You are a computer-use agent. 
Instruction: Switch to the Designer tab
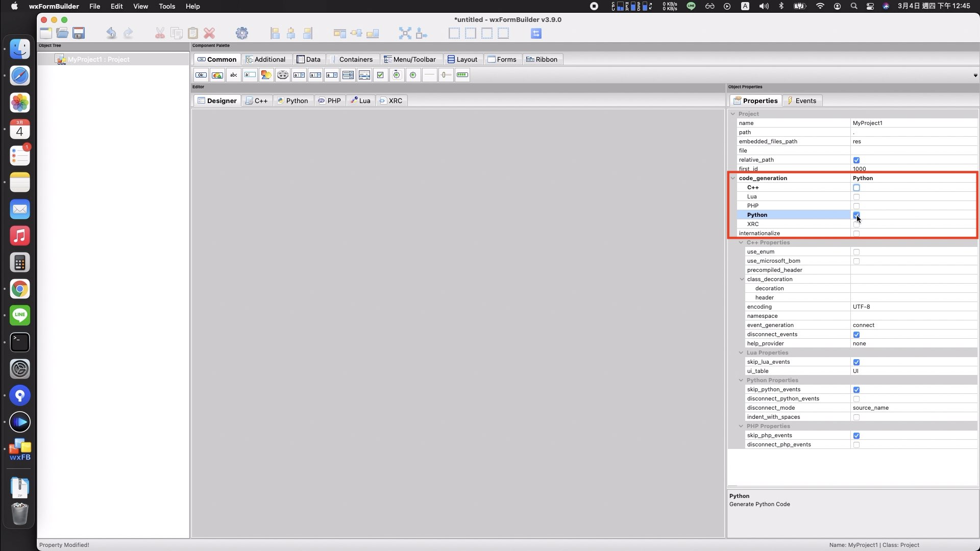tap(217, 100)
